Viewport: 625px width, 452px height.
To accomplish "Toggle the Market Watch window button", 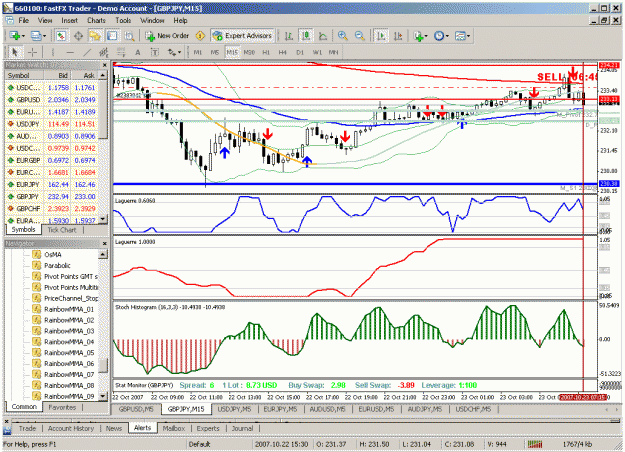I will [x=61, y=36].
